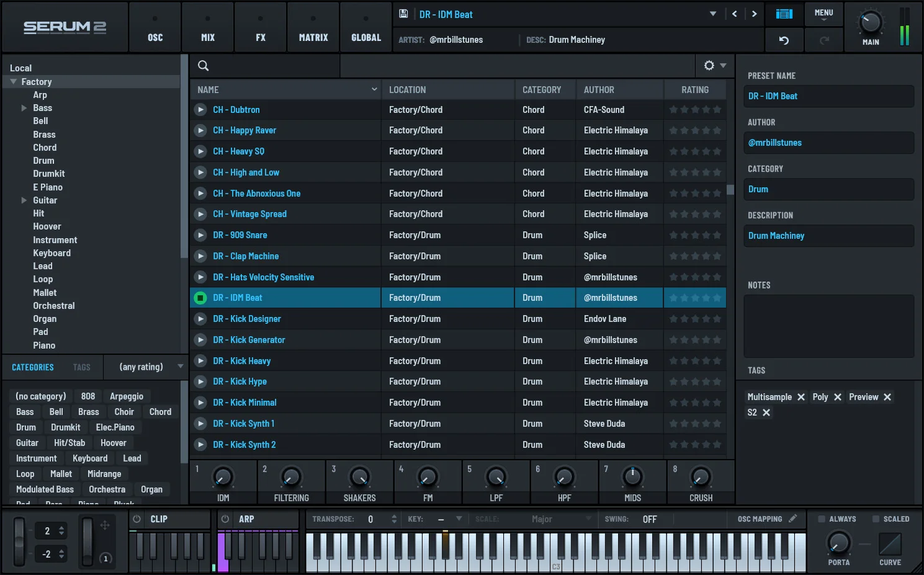Switch to the MIX tab
The width and height of the screenshot is (924, 575).
click(208, 27)
